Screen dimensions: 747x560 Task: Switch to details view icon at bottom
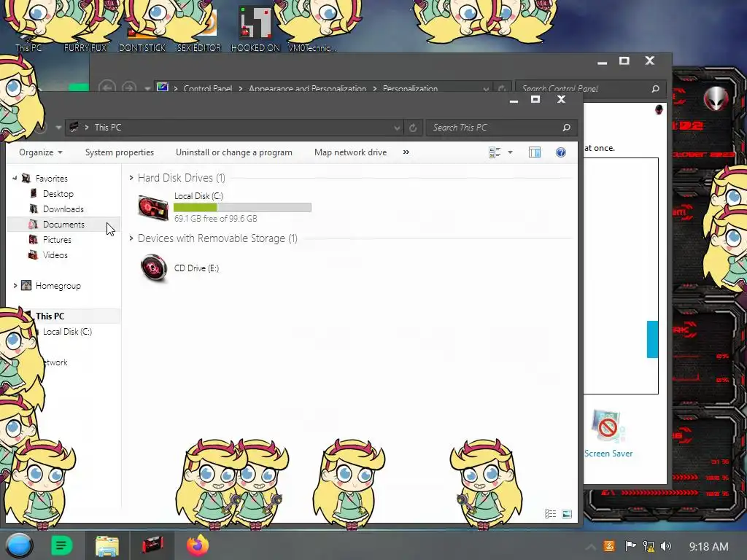pos(550,514)
